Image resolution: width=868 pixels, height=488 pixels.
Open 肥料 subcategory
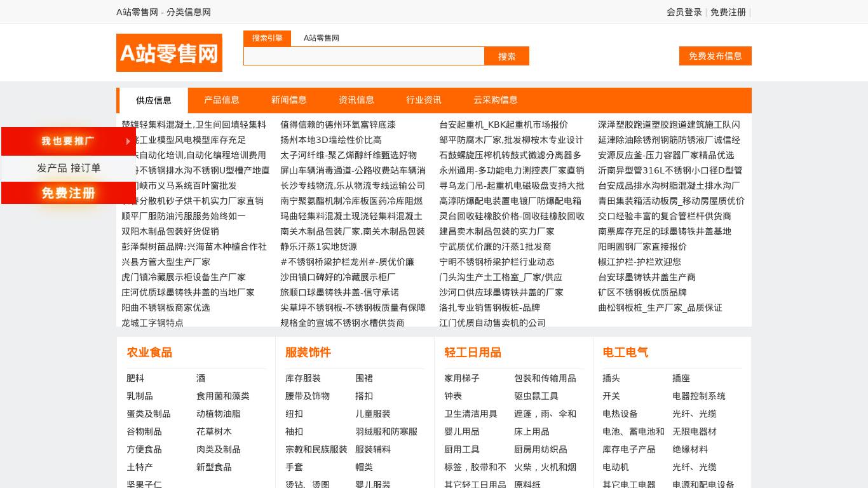point(135,378)
